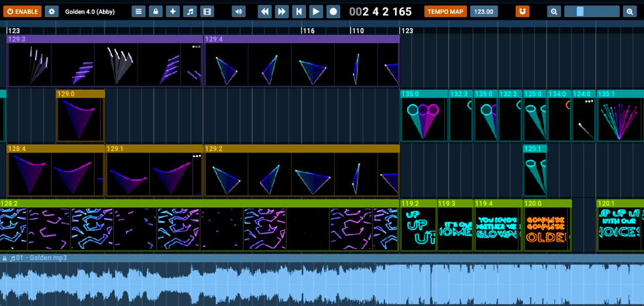Image resolution: width=644 pixels, height=306 pixels.
Task: Click the zoom in magnifier icon
Action: pyautogui.click(x=630, y=11)
